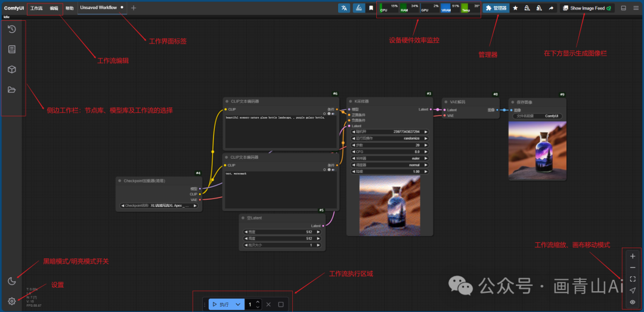
Task: Open 运行后操作 randomize combo
Action: pos(390,138)
